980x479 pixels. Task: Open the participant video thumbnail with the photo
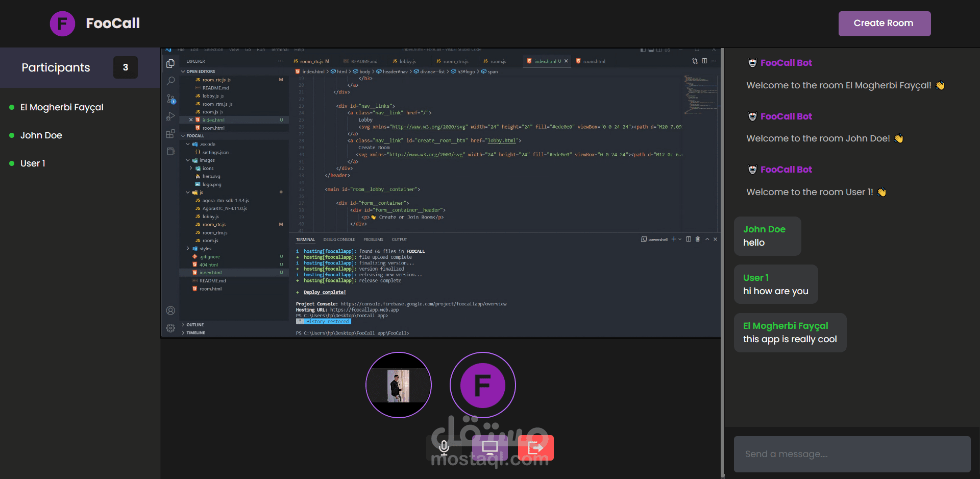pyautogui.click(x=399, y=385)
